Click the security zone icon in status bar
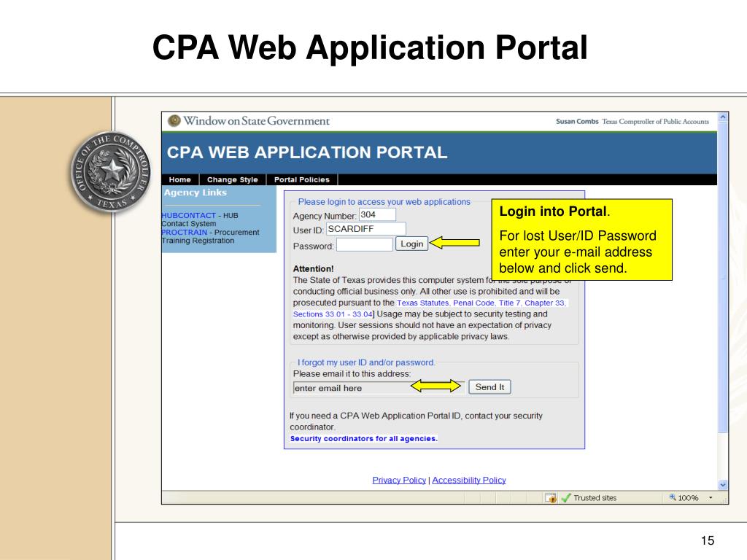Image resolution: width=747 pixels, height=560 pixels. pyautogui.click(x=551, y=498)
